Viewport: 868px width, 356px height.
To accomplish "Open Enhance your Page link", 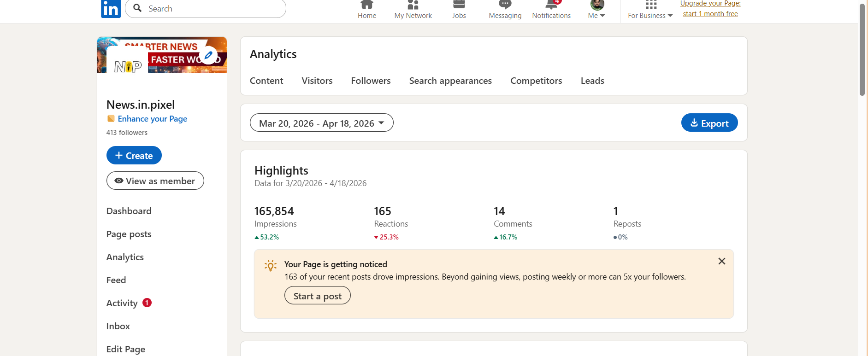I will coord(152,119).
